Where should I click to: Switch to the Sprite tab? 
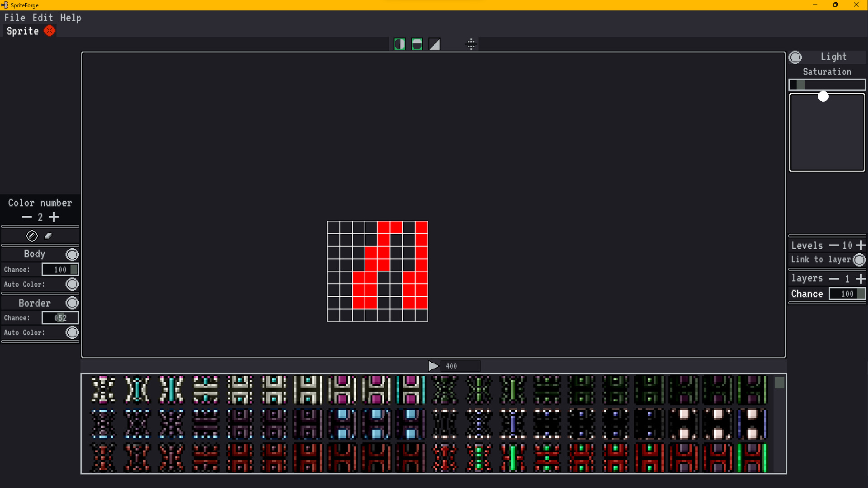click(22, 31)
